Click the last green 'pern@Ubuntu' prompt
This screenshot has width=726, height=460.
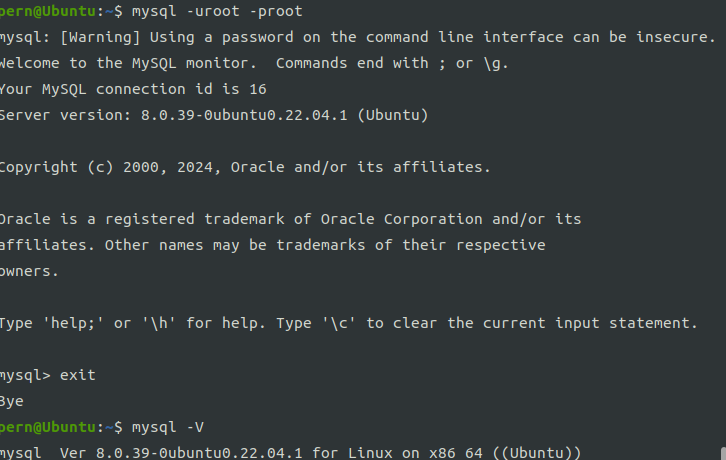(48, 427)
